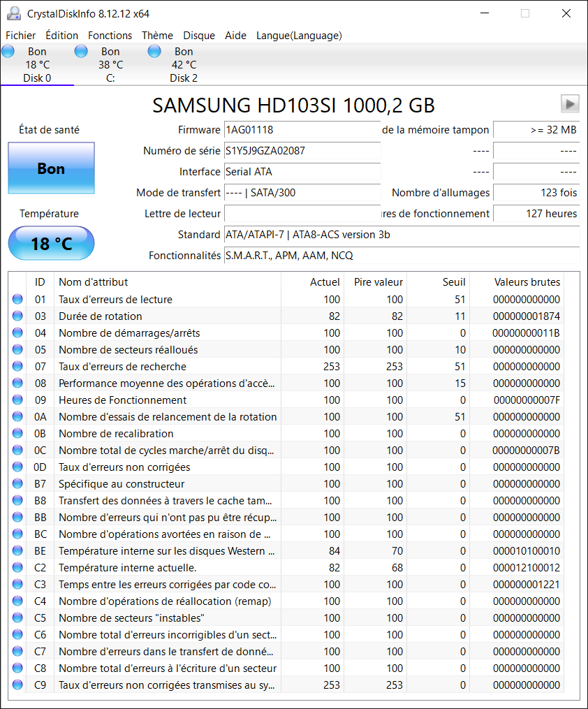Click the 18 °C temperature button
The image size is (588, 709).
click(51, 243)
